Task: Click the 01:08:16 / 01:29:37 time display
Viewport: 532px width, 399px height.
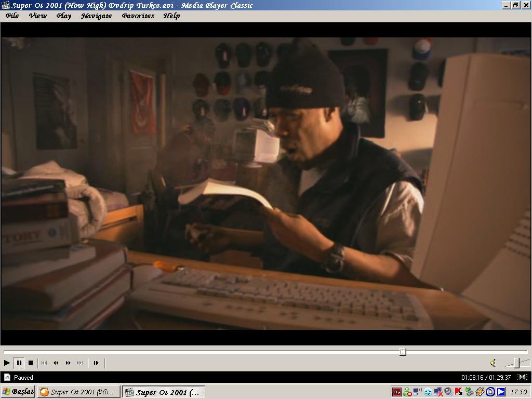Action: [x=486, y=377]
